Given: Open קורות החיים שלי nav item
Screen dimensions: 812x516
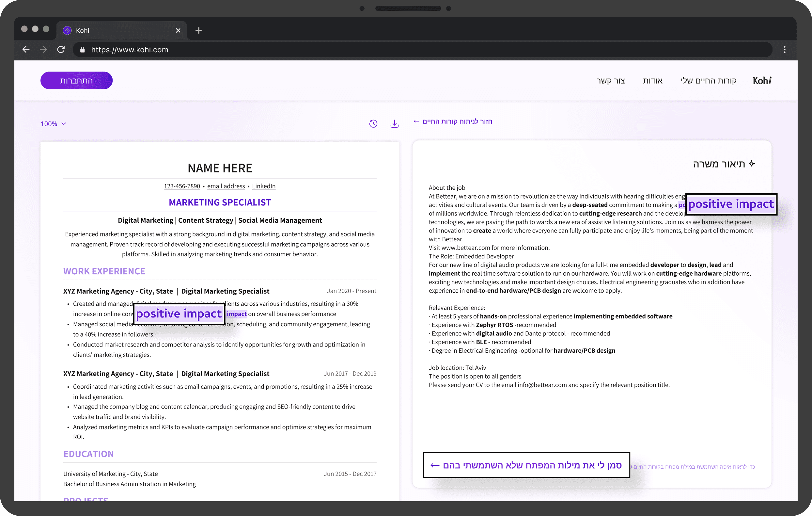Looking at the screenshot, I should (x=708, y=81).
